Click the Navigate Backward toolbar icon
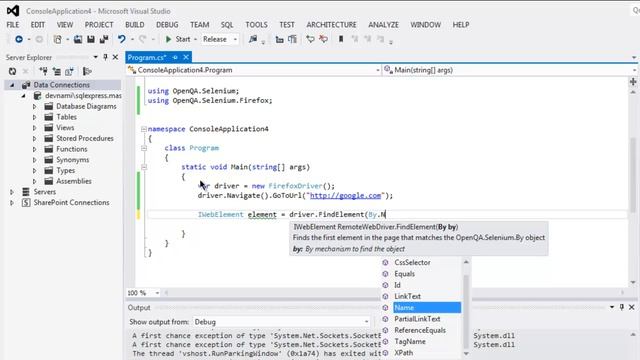The height and width of the screenshot is (360, 640). 19,39
